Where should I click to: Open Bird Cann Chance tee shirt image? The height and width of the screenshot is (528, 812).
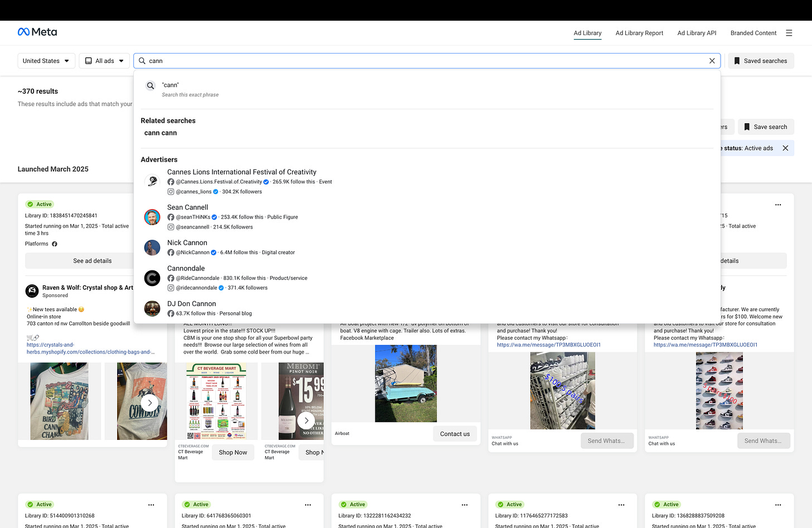click(59, 401)
